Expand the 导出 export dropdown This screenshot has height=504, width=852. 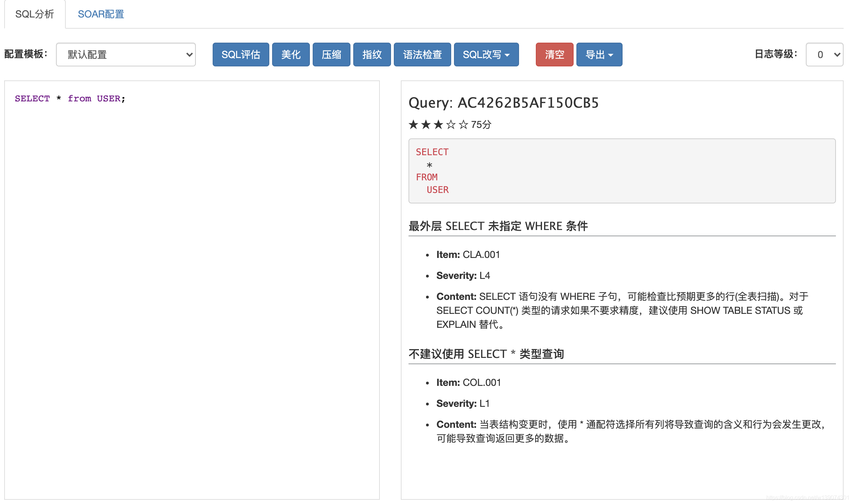coord(599,55)
